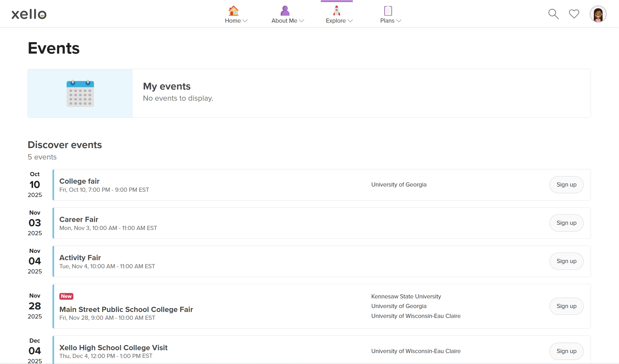Click the My events calendar illustration
Image resolution: width=619 pixels, height=364 pixels.
(80, 93)
